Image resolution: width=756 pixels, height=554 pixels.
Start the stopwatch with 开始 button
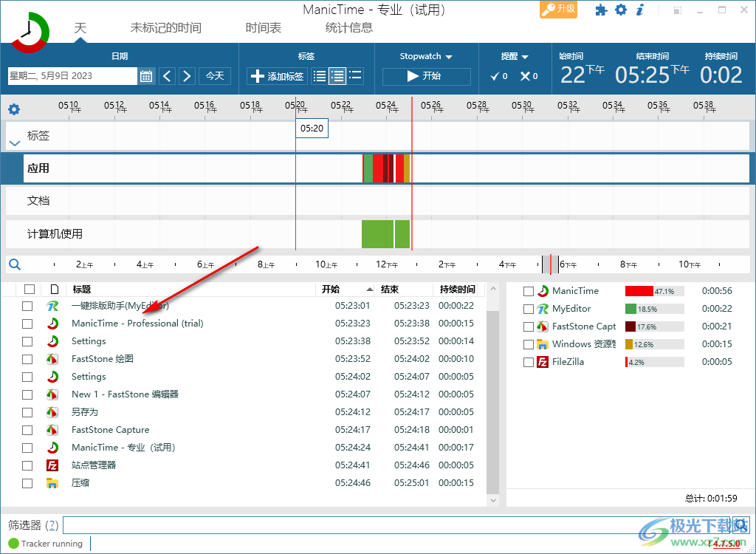(426, 76)
